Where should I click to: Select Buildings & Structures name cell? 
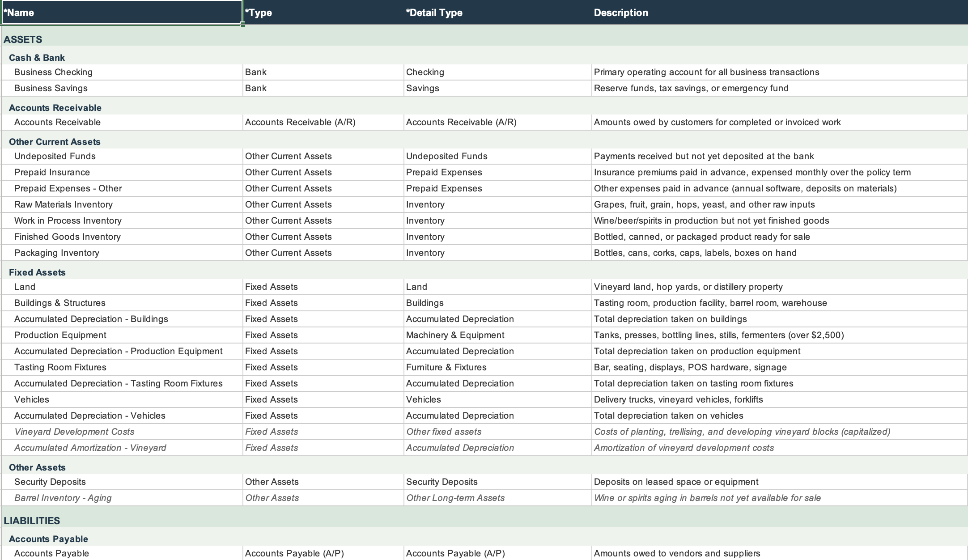coord(122,303)
